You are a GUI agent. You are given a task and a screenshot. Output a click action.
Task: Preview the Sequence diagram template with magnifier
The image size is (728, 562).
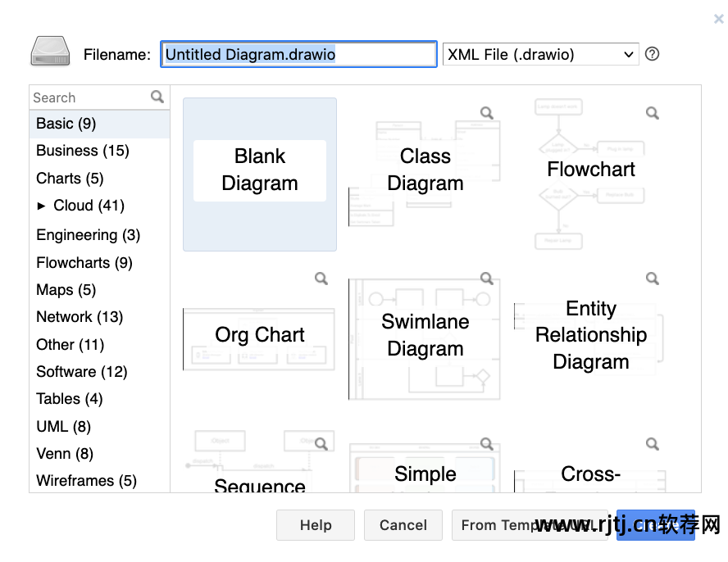(321, 444)
